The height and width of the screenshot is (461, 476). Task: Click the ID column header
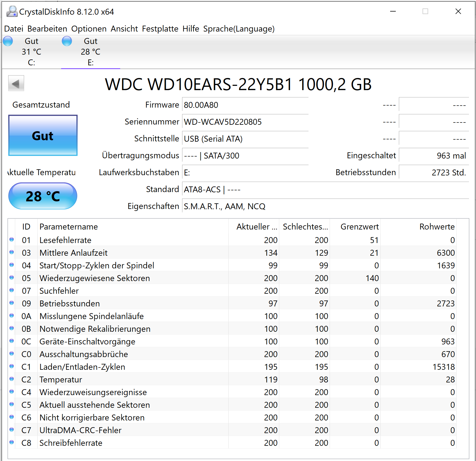pyautogui.click(x=26, y=227)
